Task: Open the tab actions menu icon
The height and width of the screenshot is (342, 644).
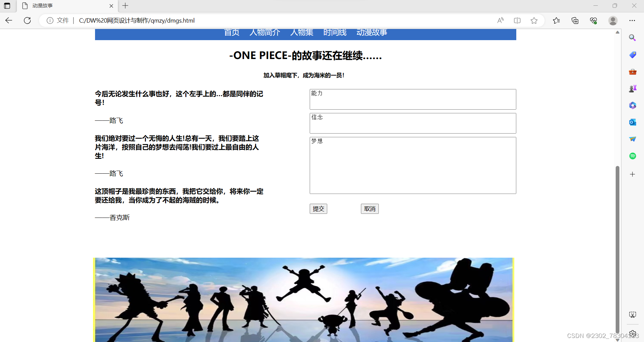Action: tap(7, 6)
